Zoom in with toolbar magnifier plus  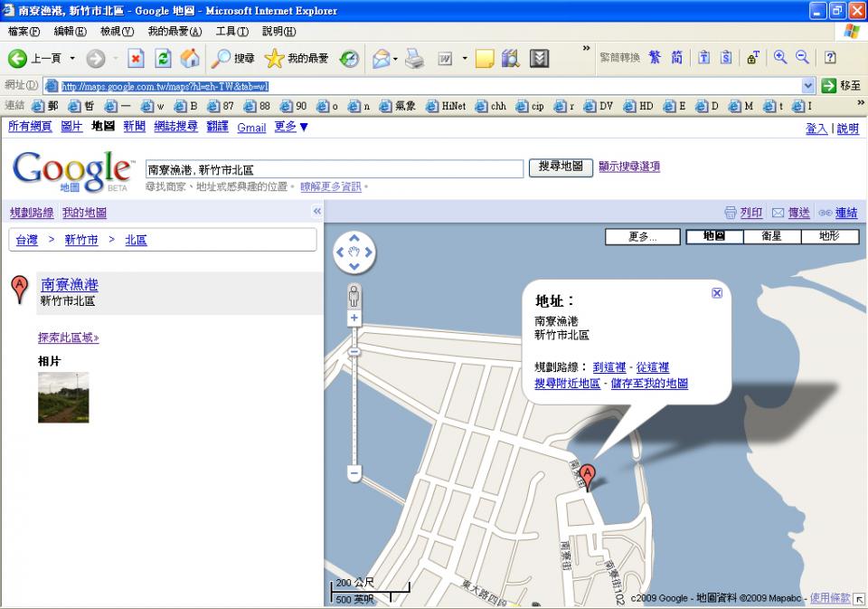(780, 57)
